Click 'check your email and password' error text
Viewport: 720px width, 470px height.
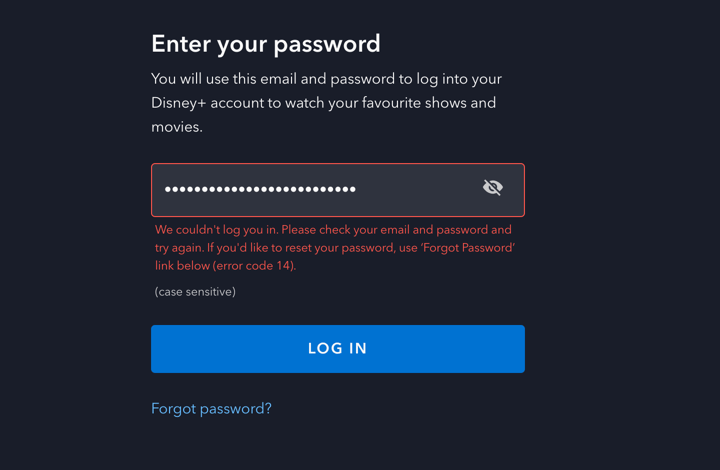420,230
